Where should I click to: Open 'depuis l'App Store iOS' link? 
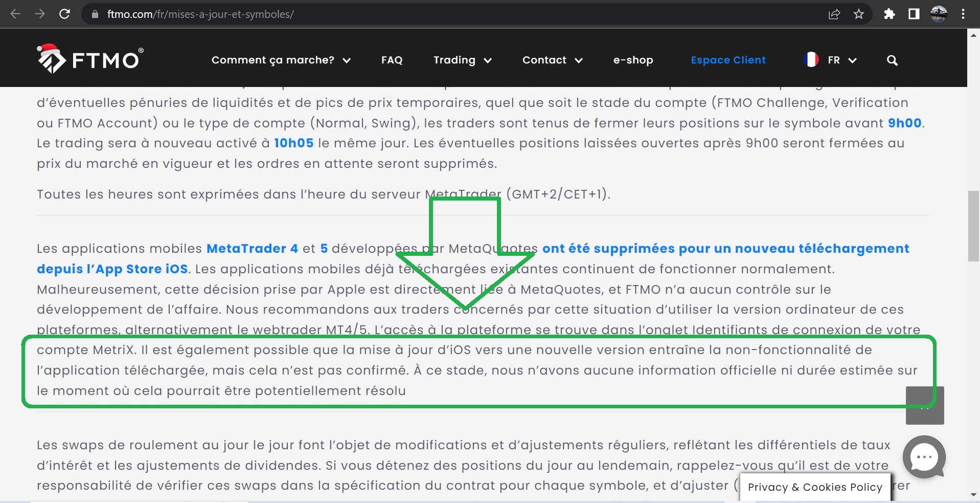(112, 269)
